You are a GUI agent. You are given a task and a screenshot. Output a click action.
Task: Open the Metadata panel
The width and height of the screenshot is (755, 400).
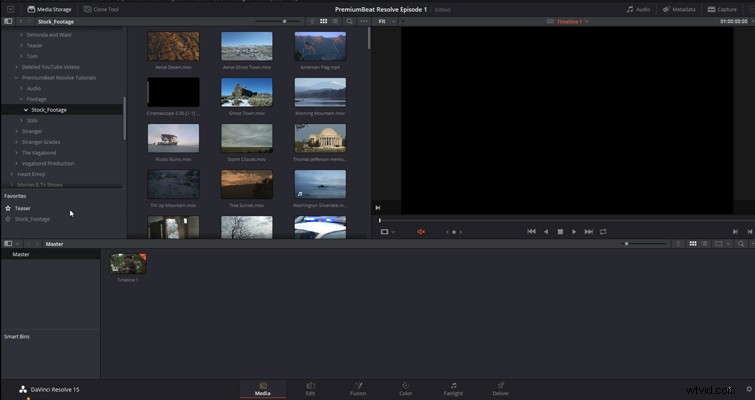(x=678, y=9)
